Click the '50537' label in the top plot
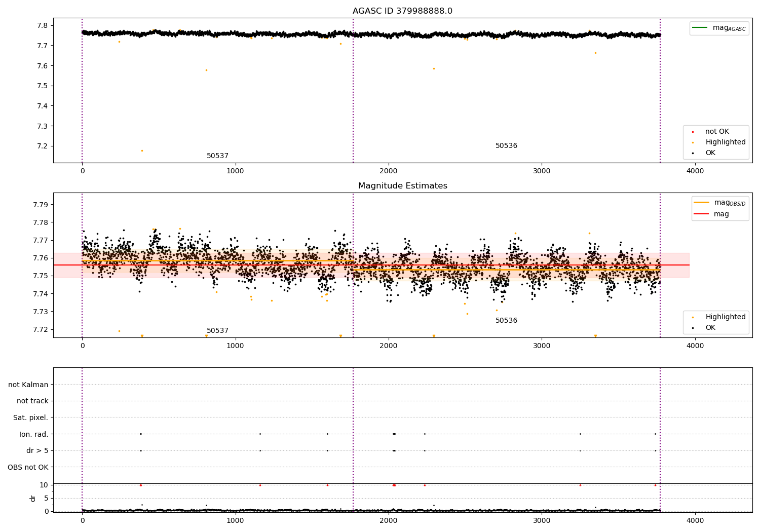The width and height of the screenshot is (760, 532). pyautogui.click(x=217, y=156)
